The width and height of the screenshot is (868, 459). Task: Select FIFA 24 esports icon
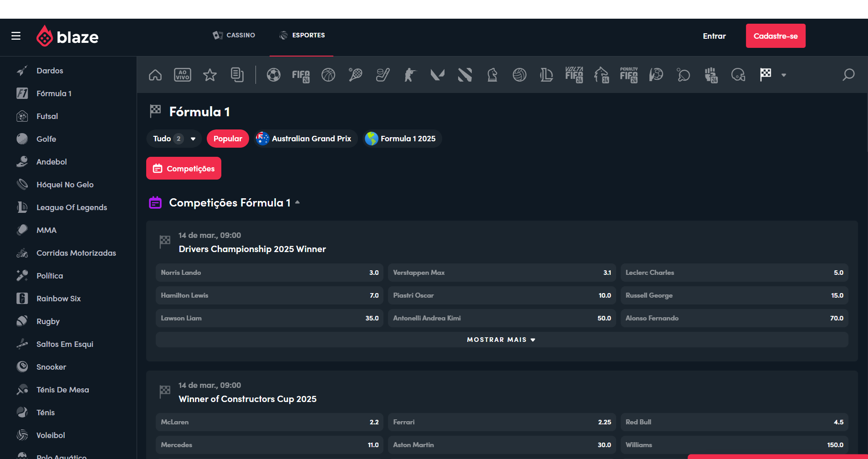click(301, 75)
